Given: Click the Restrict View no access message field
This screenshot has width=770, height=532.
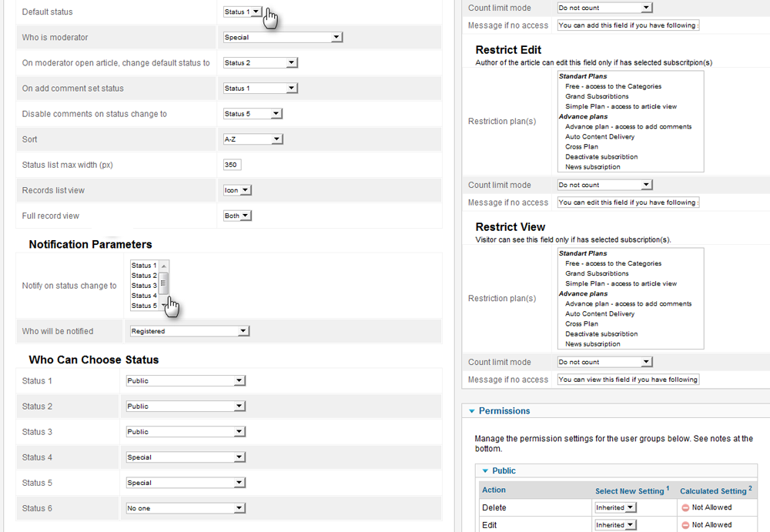Looking at the screenshot, I should (628, 380).
